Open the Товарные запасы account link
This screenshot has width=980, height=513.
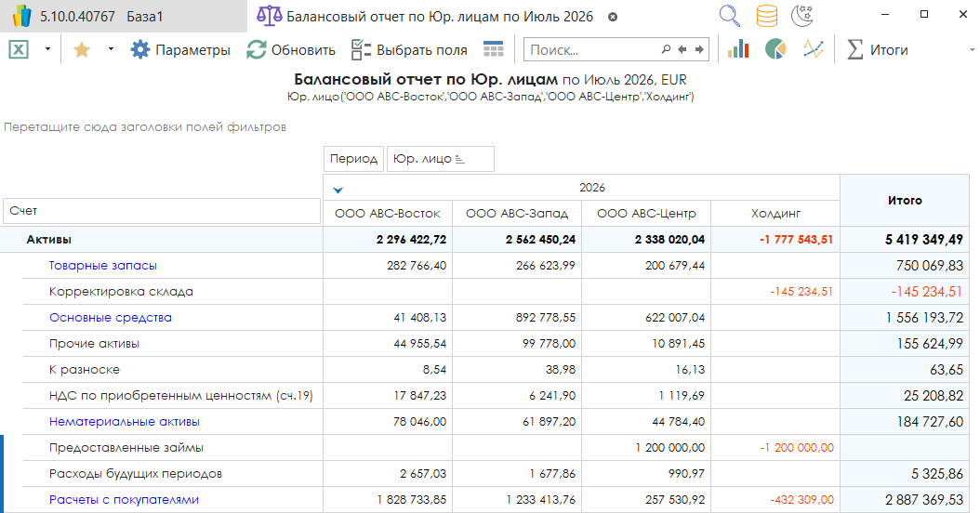click(103, 266)
